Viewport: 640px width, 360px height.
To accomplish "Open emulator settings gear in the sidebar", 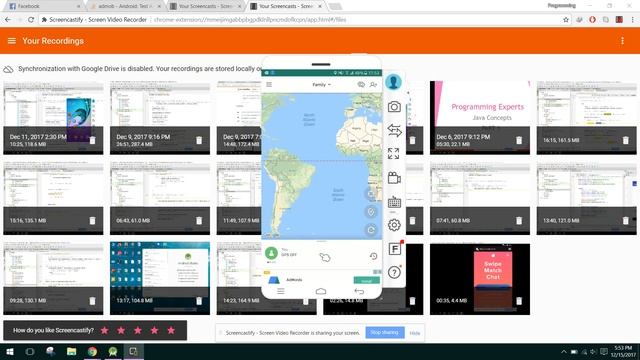I will click(x=394, y=225).
